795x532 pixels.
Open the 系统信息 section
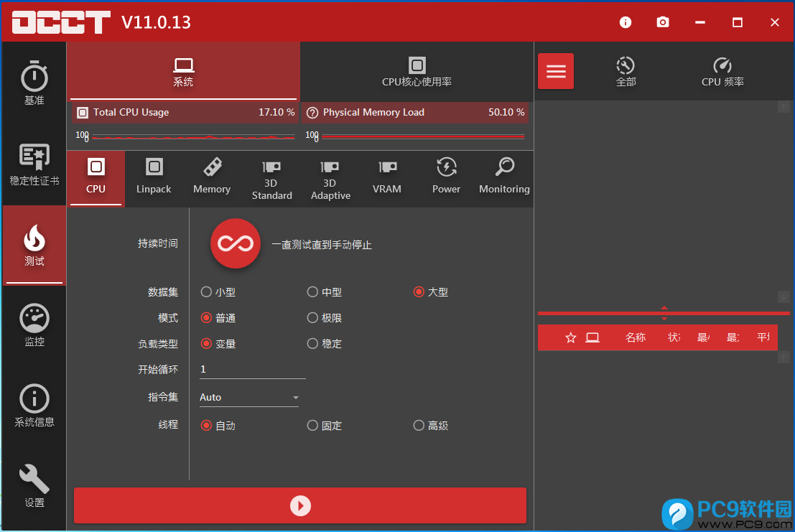coord(34,406)
